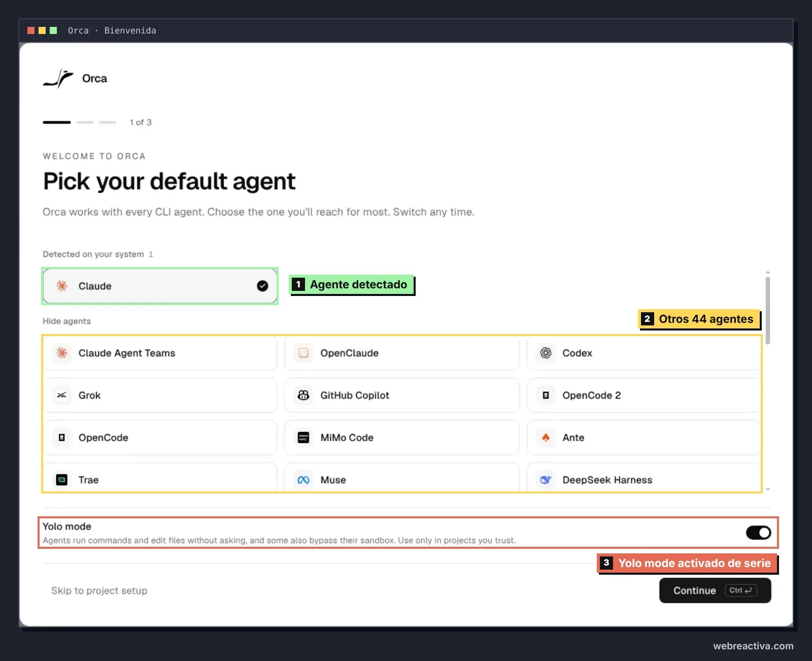Click the "Grok" agent name

click(x=89, y=395)
